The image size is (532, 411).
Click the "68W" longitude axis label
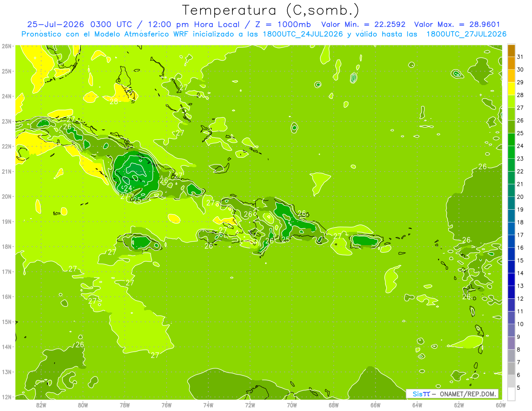click(x=333, y=405)
